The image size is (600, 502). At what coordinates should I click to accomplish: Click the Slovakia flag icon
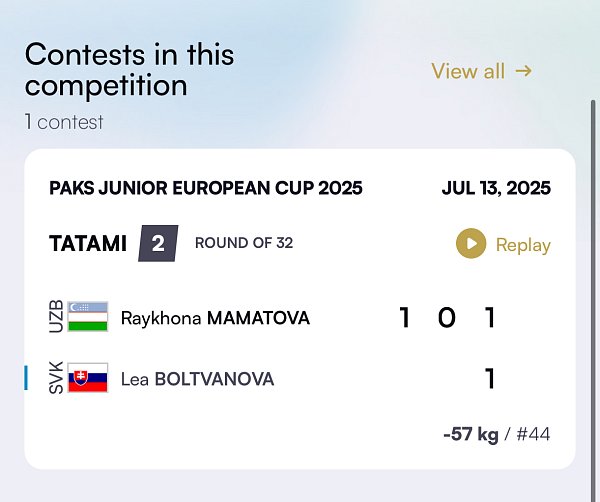coord(88,378)
